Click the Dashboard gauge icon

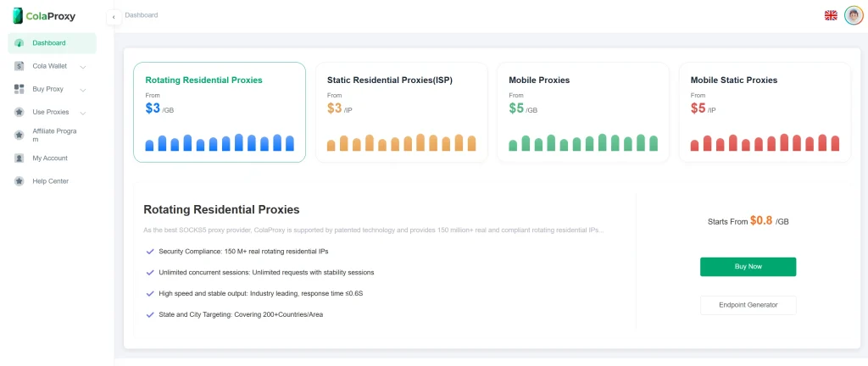tap(19, 43)
